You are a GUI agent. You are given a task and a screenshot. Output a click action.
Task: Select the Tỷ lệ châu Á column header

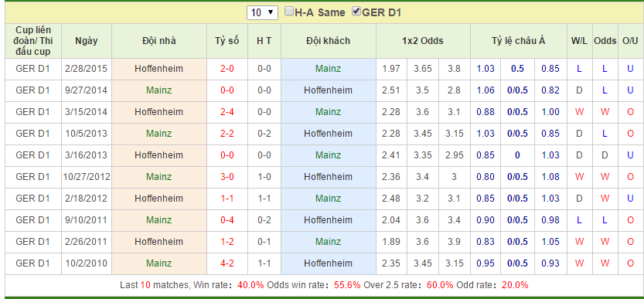pos(518,41)
